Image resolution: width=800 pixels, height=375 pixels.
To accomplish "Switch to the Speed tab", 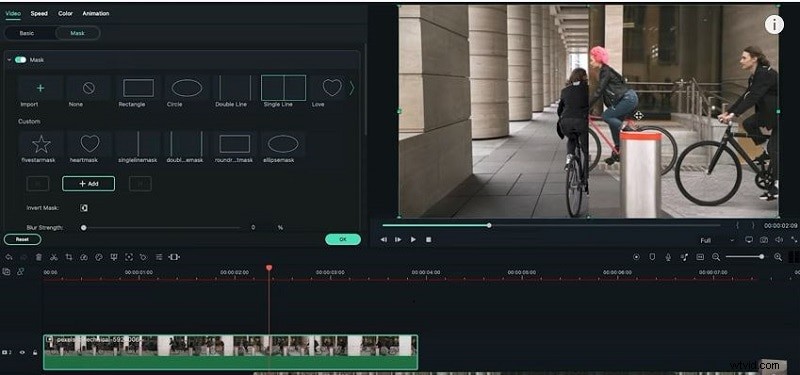I will click(x=39, y=13).
